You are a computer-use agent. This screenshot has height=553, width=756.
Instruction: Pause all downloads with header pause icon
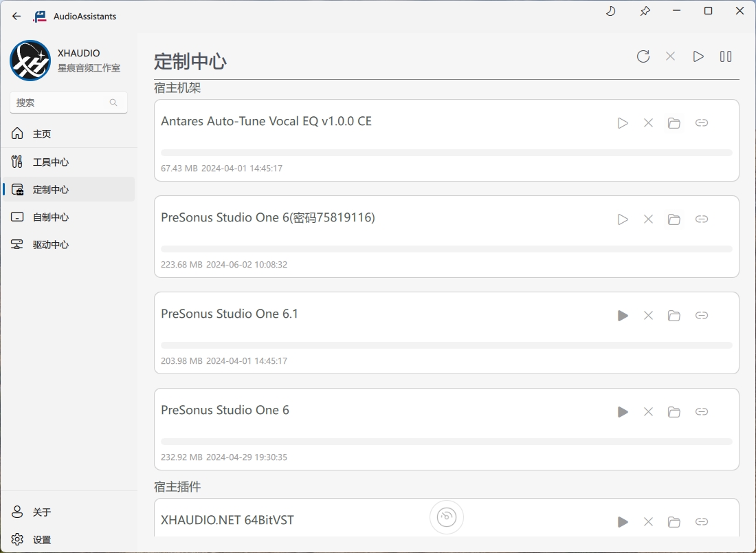726,56
